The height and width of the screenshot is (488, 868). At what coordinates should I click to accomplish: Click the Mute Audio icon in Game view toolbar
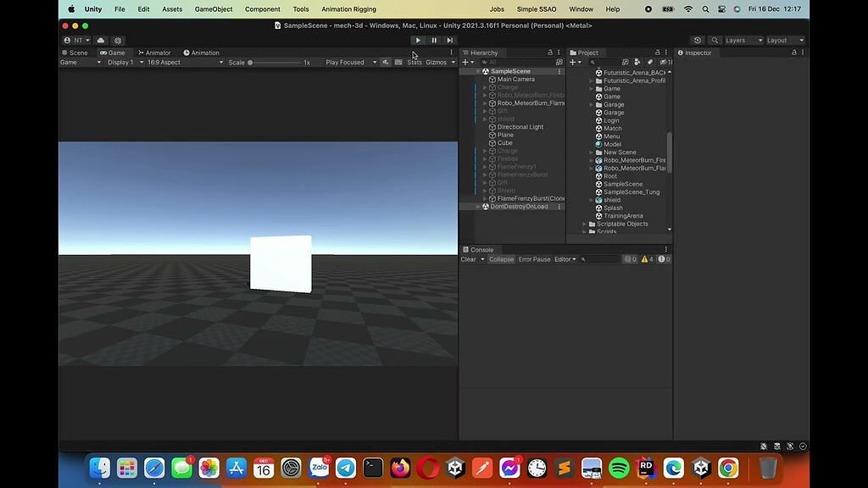(x=387, y=62)
